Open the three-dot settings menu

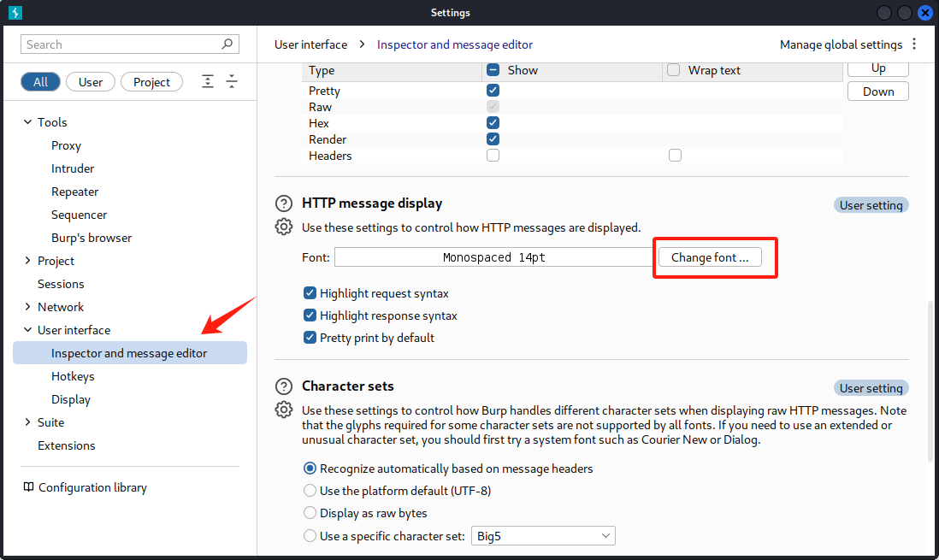914,44
